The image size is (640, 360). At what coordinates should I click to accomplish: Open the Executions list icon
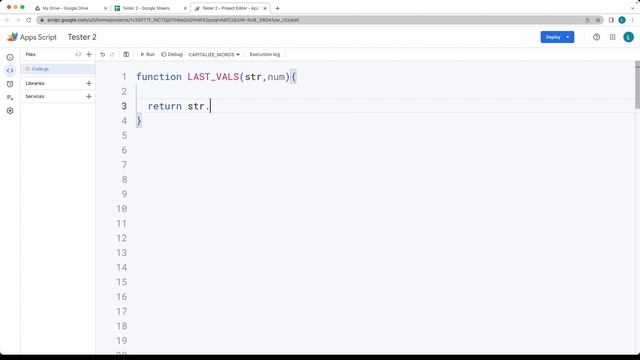pos(10,97)
